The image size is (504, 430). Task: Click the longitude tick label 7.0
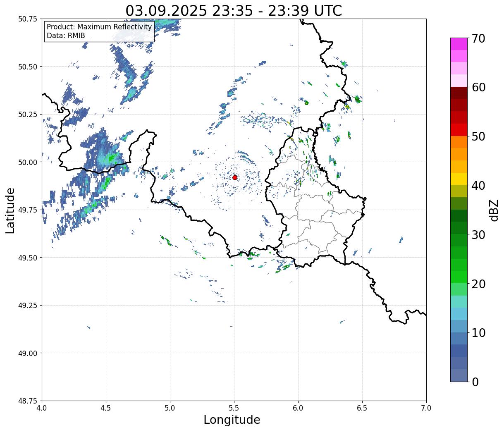coord(426,408)
